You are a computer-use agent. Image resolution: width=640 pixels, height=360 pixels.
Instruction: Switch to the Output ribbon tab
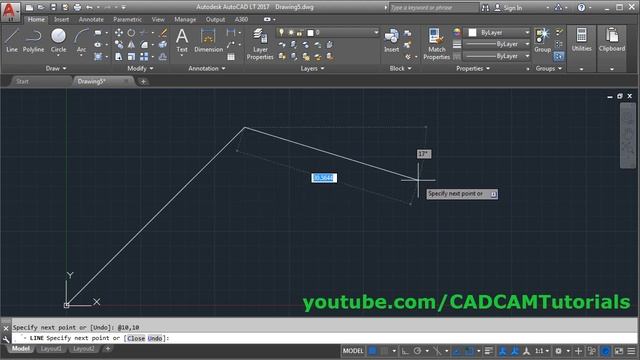[215, 19]
